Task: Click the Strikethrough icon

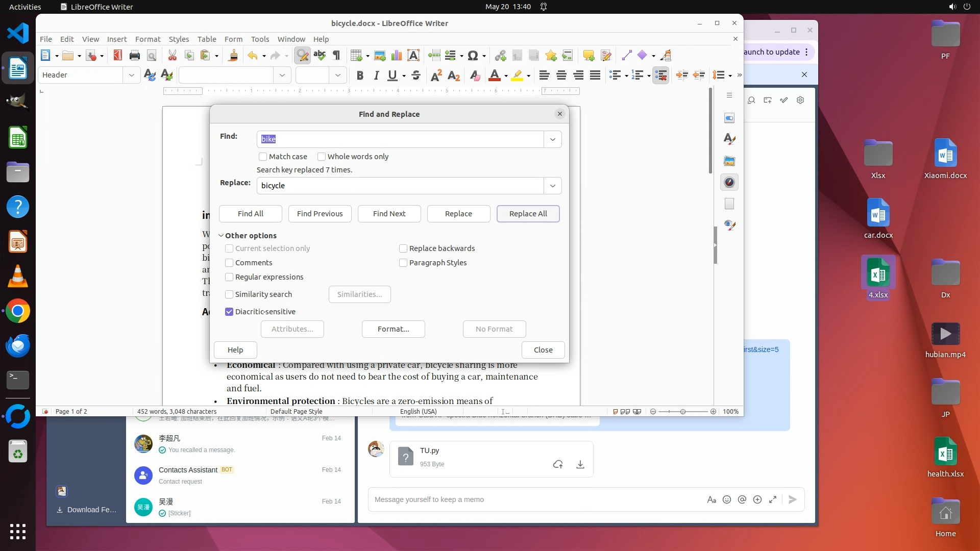Action: [x=416, y=76]
